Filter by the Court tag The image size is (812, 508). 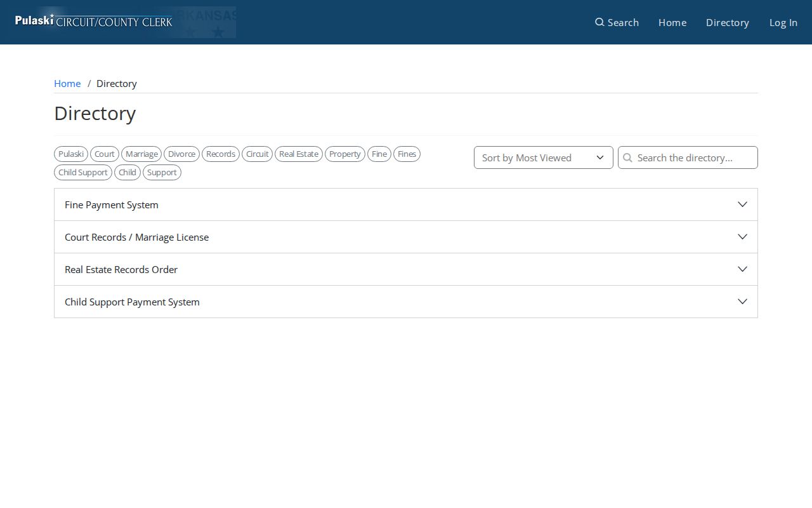pos(105,154)
